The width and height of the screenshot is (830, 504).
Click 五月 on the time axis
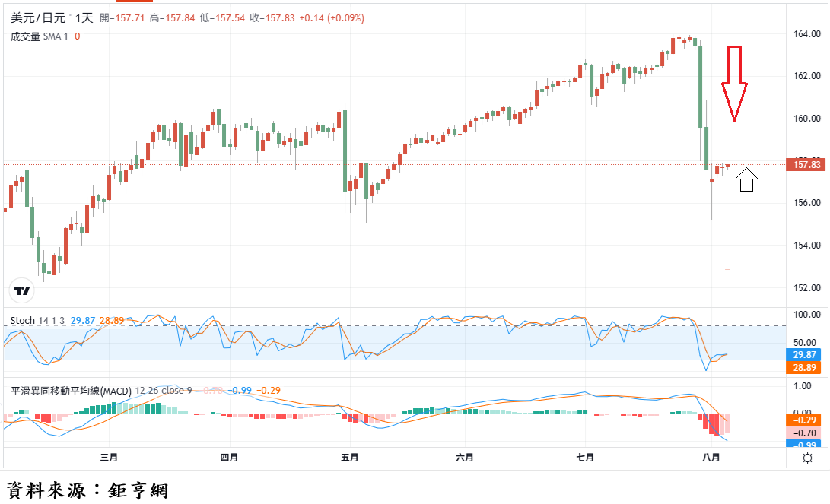(x=350, y=457)
